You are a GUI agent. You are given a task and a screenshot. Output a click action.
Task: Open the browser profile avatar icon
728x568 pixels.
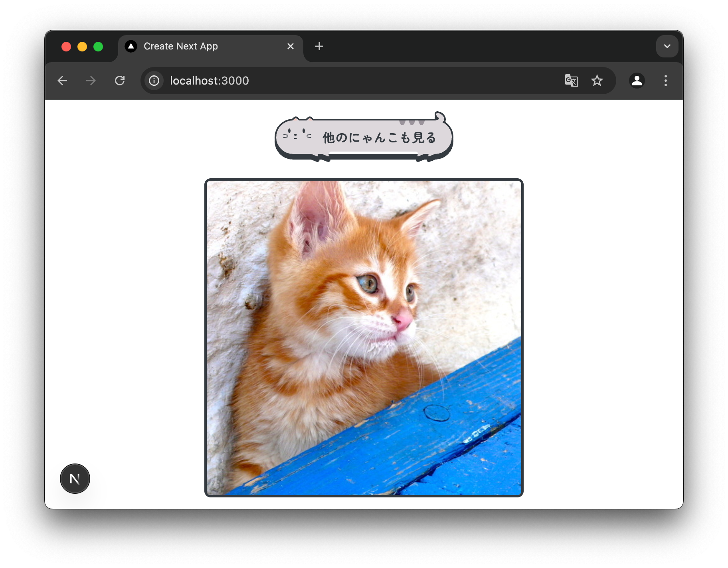(x=637, y=81)
